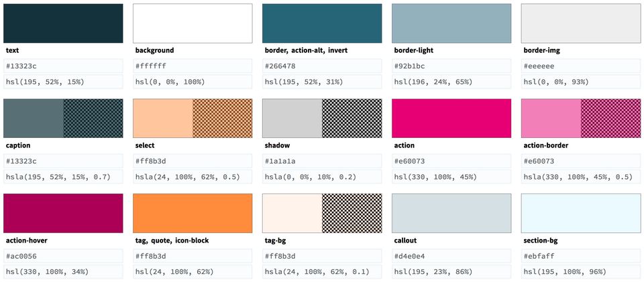This screenshot has width=644, height=282.
Task: Select the #1a1a1a hex field under shadow
Action: click(x=322, y=161)
